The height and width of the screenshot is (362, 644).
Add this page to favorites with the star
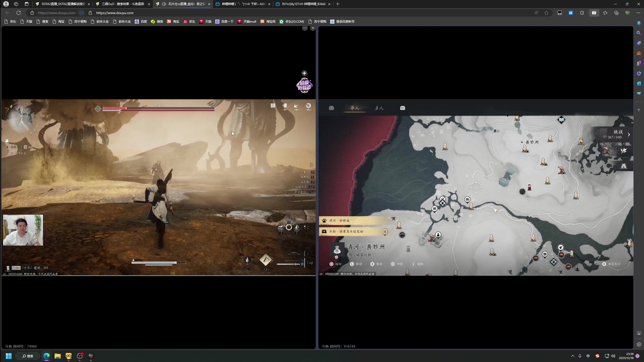tap(546, 13)
